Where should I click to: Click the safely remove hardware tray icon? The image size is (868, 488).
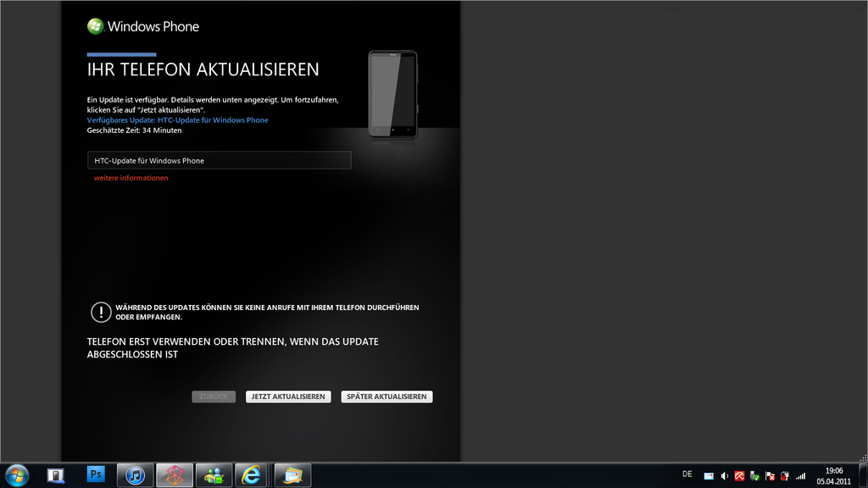[754, 476]
